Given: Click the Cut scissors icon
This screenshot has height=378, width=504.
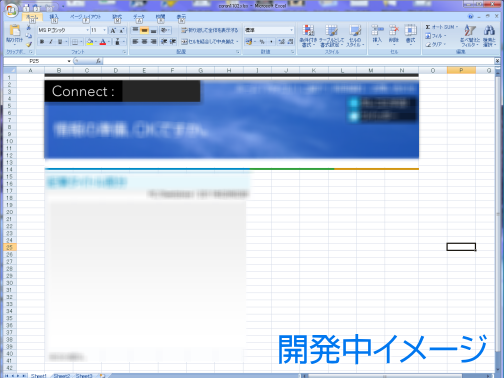Looking at the screenshot, I should point(29,28).
